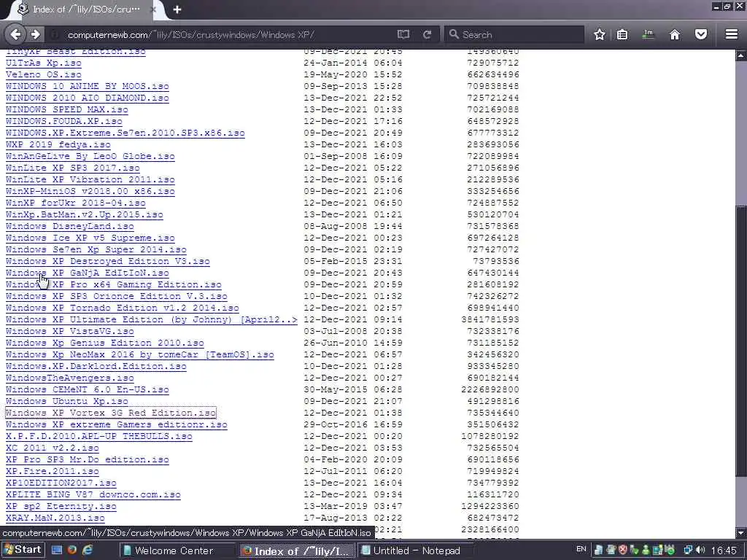
Task: Open Windows XP GaNjA EdItIoN.iso
Action: 88,273
